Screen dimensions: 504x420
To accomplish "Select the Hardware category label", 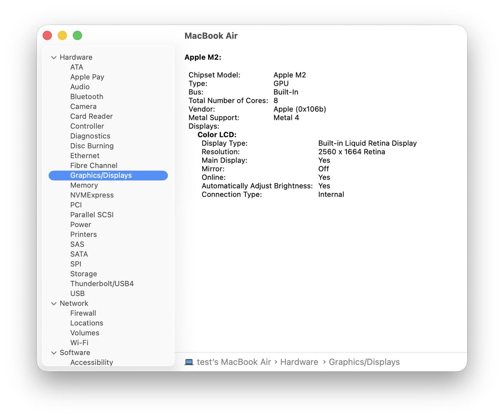I will point(76,57).
